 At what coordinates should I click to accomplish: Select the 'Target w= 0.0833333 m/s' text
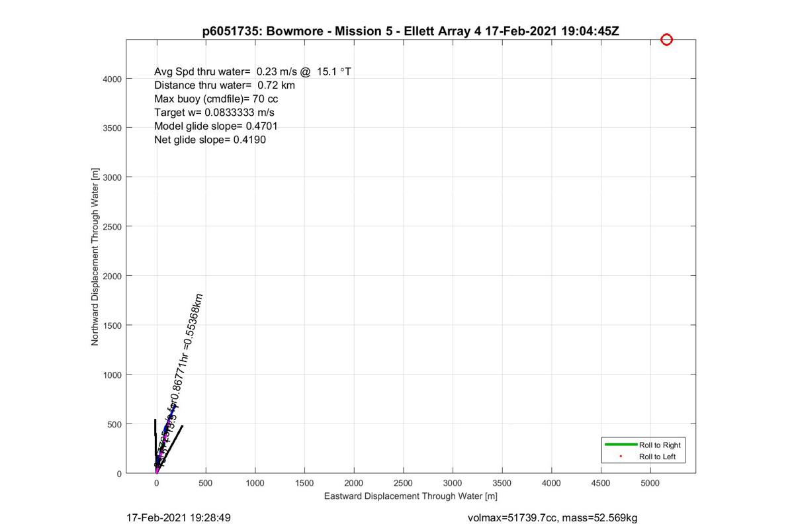pos(214,112)
